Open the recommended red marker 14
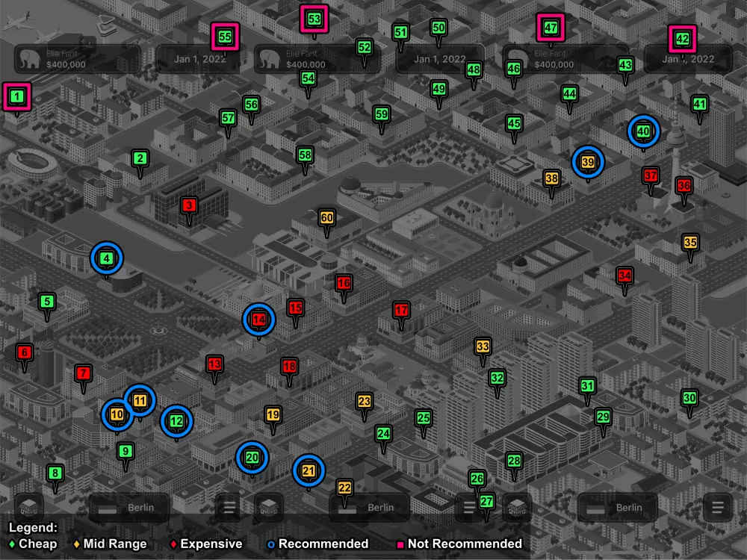 click(259, 320)
